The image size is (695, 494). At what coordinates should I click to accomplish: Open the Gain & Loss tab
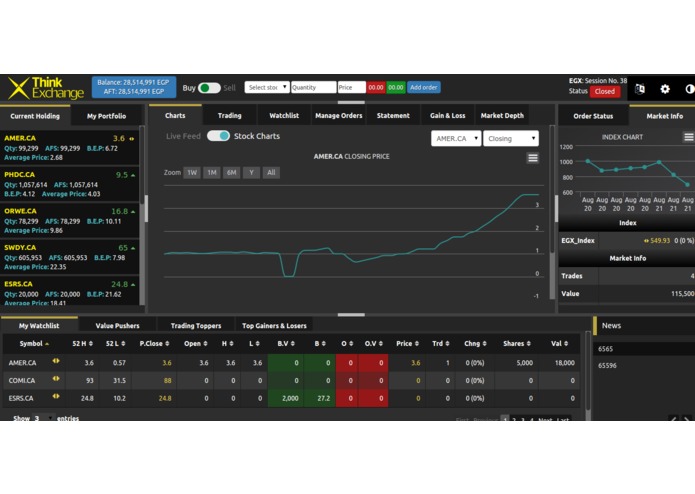click(x=448, y=115)
